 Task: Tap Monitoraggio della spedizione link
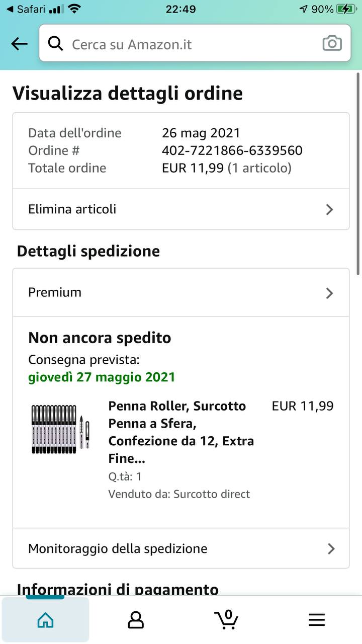click(x=118, y=548)
